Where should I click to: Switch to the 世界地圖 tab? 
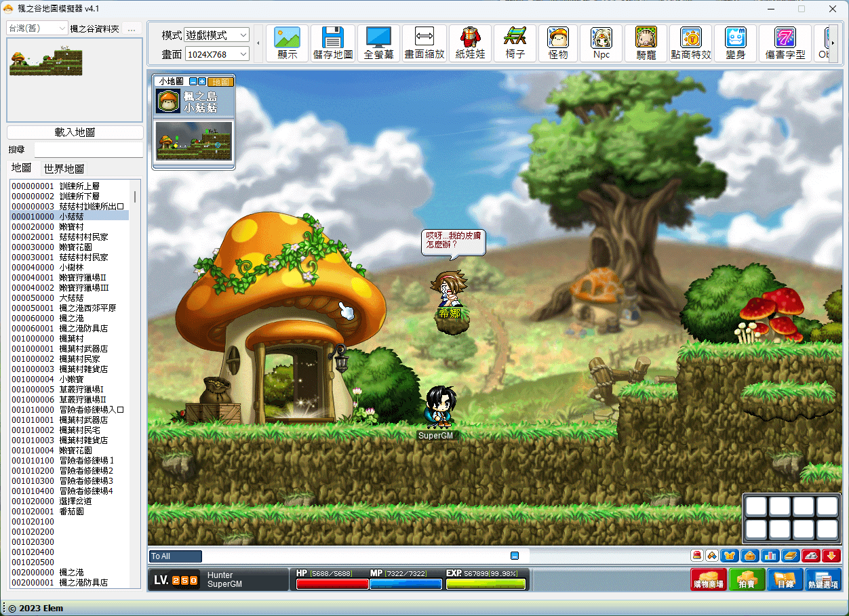tap(64, 169)
